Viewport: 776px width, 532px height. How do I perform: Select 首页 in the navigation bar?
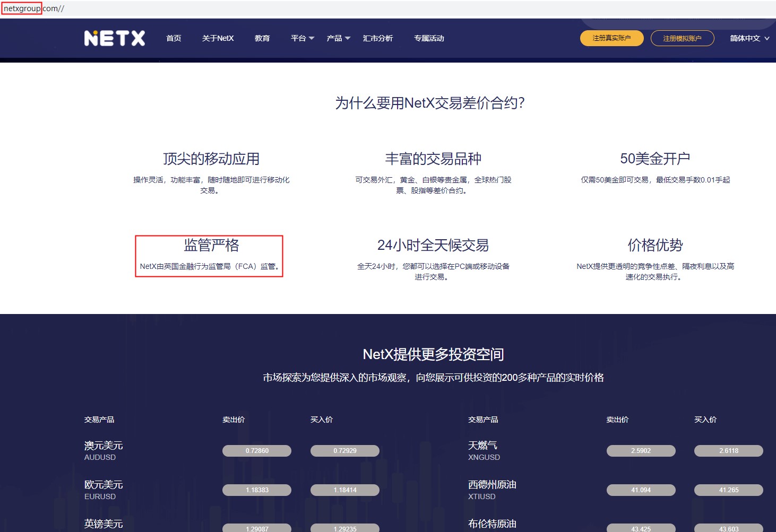tap(173, 38)
